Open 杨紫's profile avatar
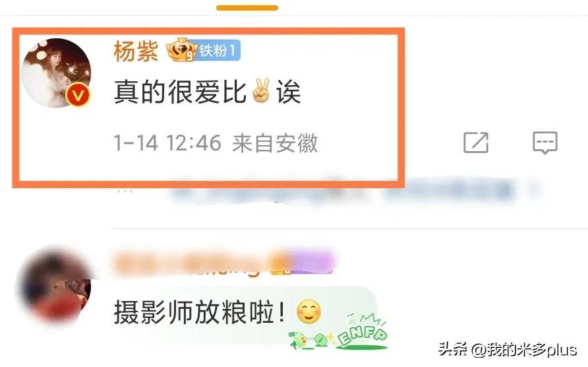 click(x=56, y=73)
